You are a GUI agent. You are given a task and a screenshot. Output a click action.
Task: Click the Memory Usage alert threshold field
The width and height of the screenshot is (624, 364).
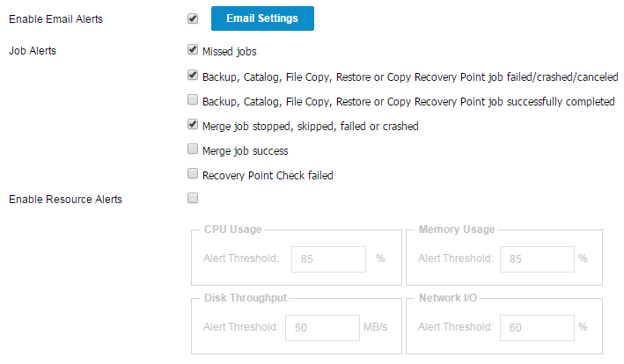tap(537, 259)
